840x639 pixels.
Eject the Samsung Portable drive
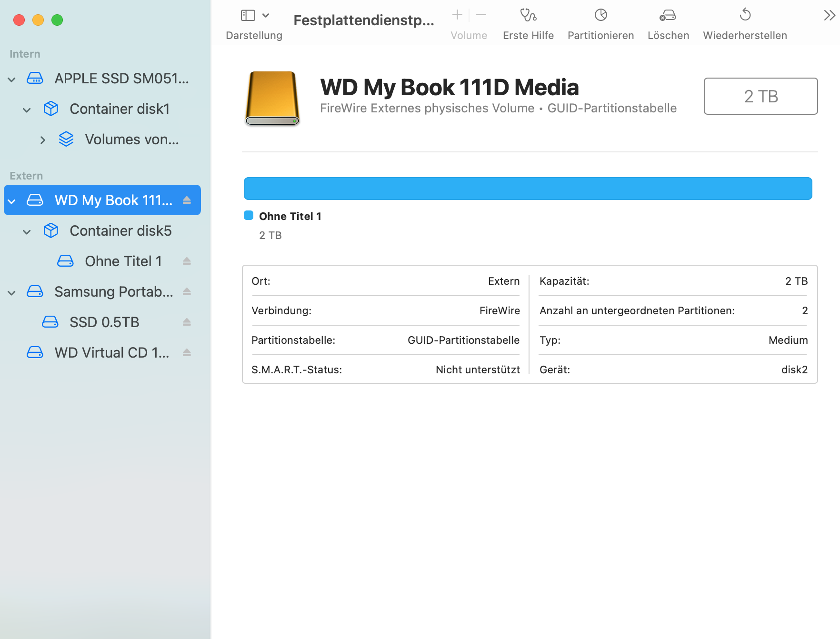(x=187, y=291)
